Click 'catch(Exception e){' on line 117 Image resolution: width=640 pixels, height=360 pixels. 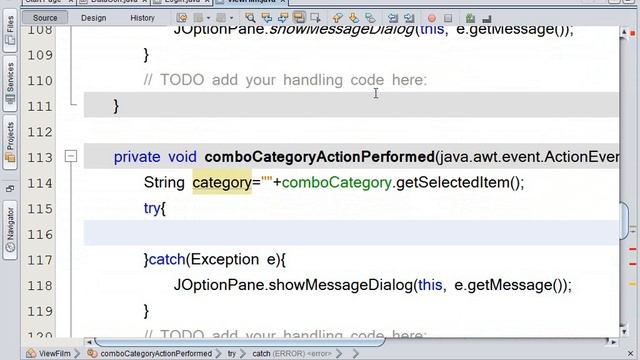coord(217,260)
